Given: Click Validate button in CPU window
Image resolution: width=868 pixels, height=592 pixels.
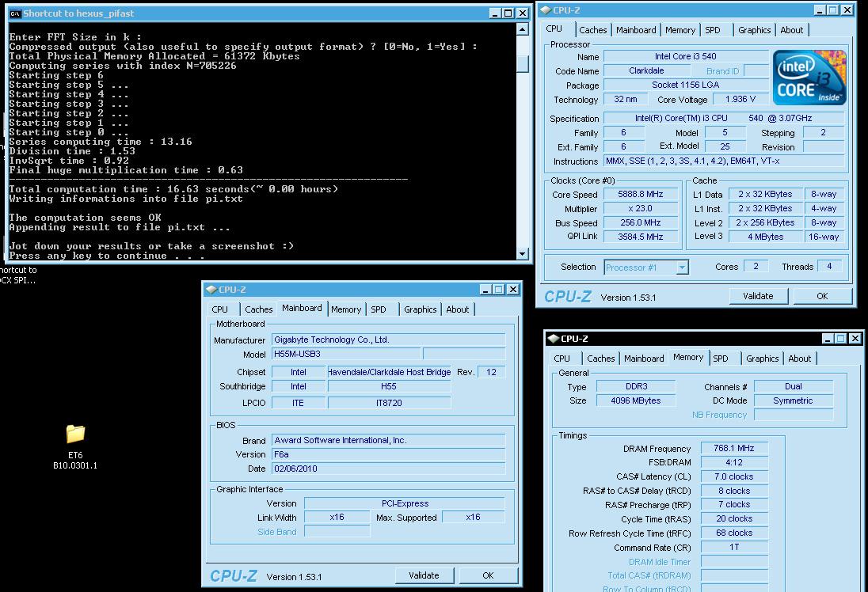Looking at the screenshot, I should pos(758,296).
